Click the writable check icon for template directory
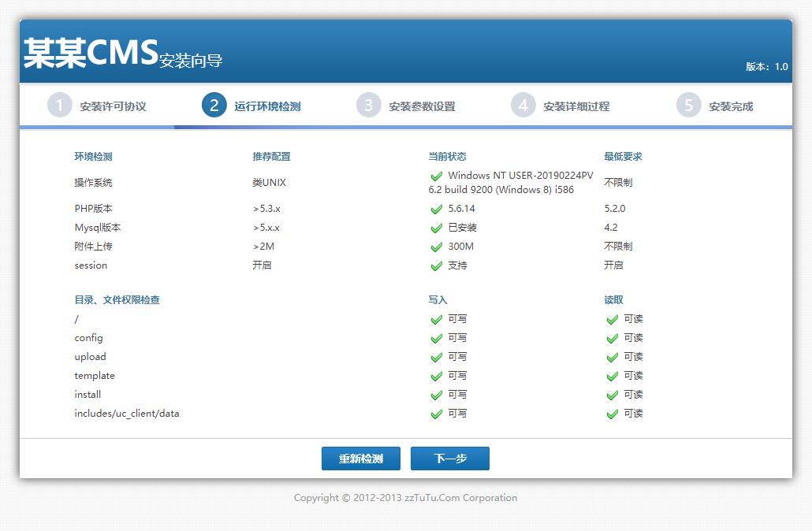This screenshot has width=812, height=531. pyautogui.click(x=436, y=377)
